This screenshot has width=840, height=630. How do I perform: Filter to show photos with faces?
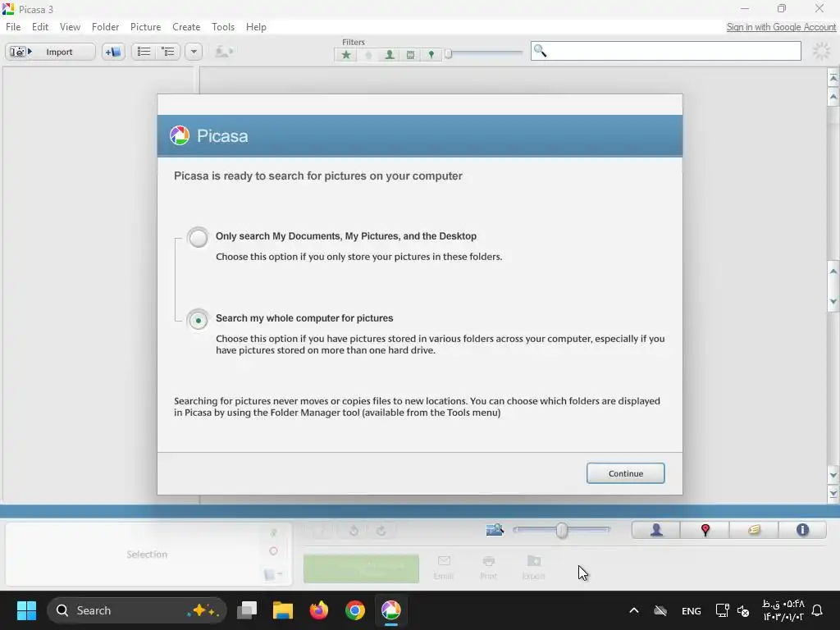(390, 55)
